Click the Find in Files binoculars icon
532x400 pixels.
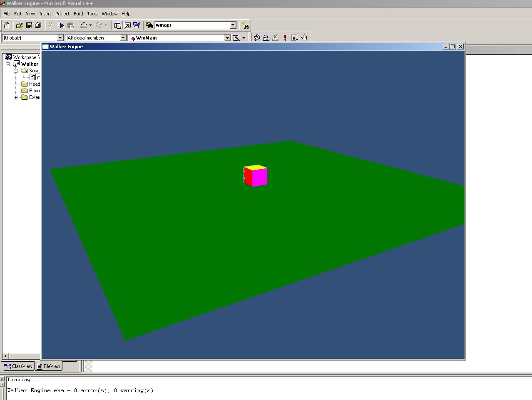coord(149,25)
